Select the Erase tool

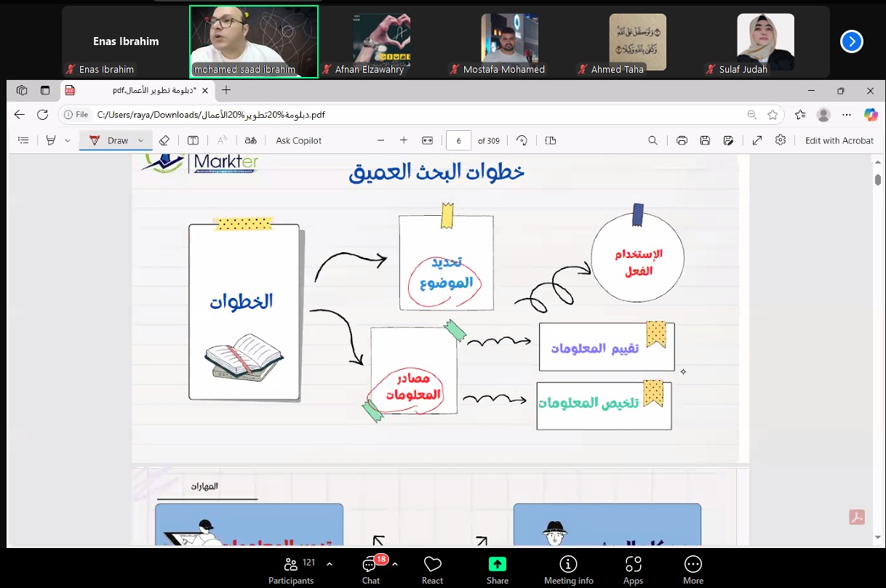tap(164, 140)
